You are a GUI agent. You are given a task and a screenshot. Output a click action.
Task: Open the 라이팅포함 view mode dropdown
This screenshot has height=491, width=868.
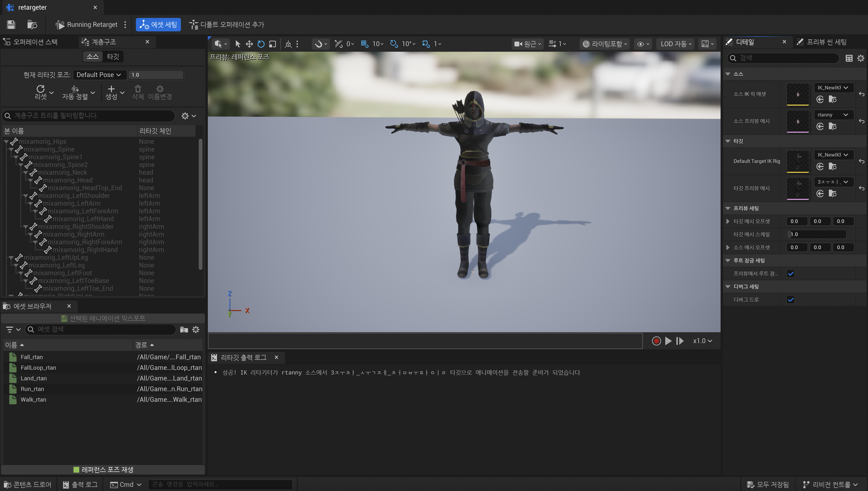tap(605, 44)
